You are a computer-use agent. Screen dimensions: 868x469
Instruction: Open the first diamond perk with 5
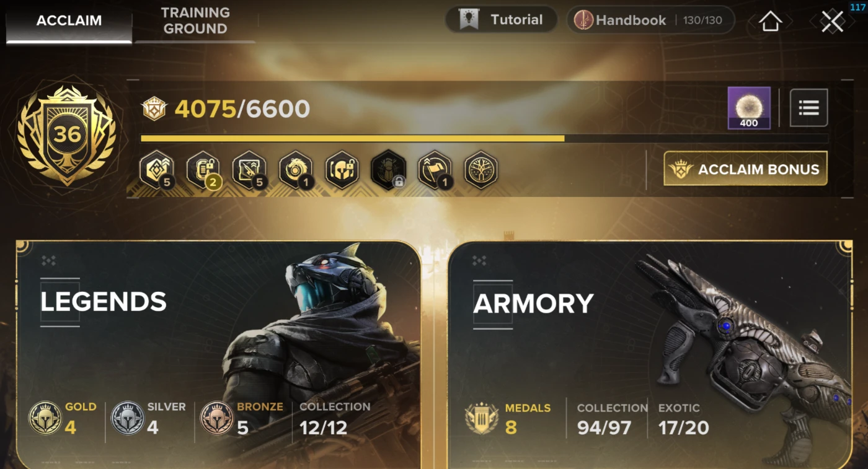click(156, 170)
